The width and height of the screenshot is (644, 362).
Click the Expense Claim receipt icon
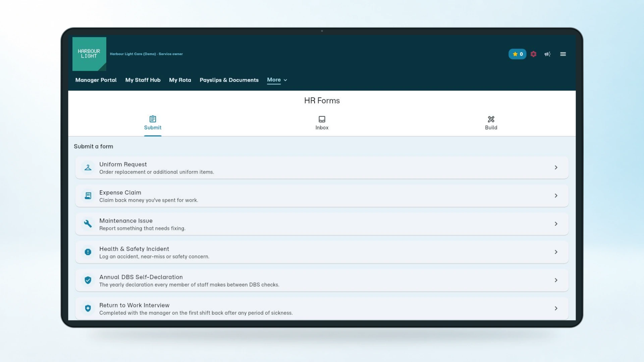click(88, 195)
